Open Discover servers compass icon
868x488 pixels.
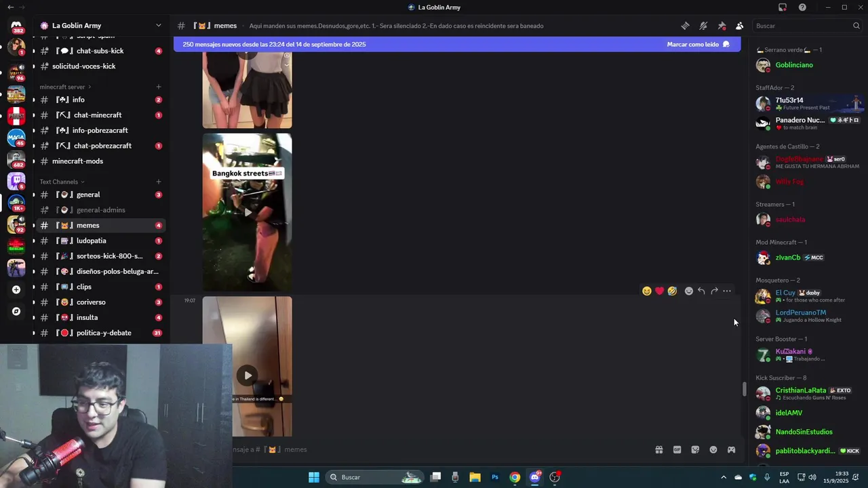tap(16, 312)
